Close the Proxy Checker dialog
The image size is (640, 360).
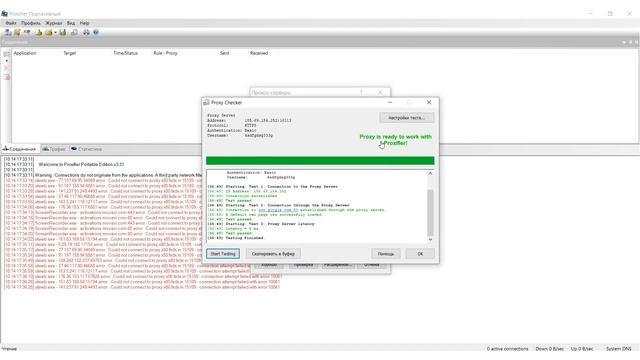click(x=429, y=102)
